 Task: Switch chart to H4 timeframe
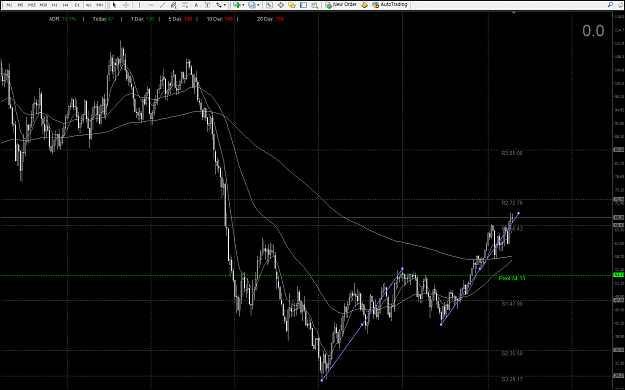click(65, 5)
